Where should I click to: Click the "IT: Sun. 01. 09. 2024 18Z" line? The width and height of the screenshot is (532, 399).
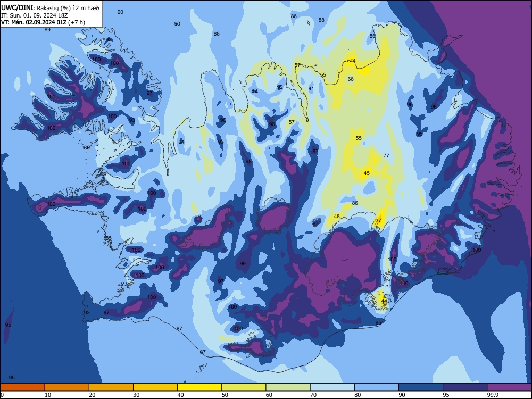[35, 15]
